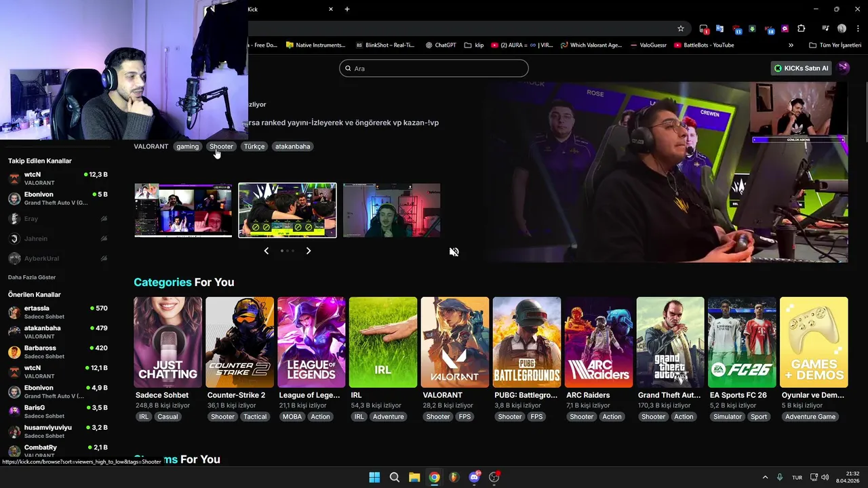Open VALORANT category link above thumbnails

pos(151,146)
